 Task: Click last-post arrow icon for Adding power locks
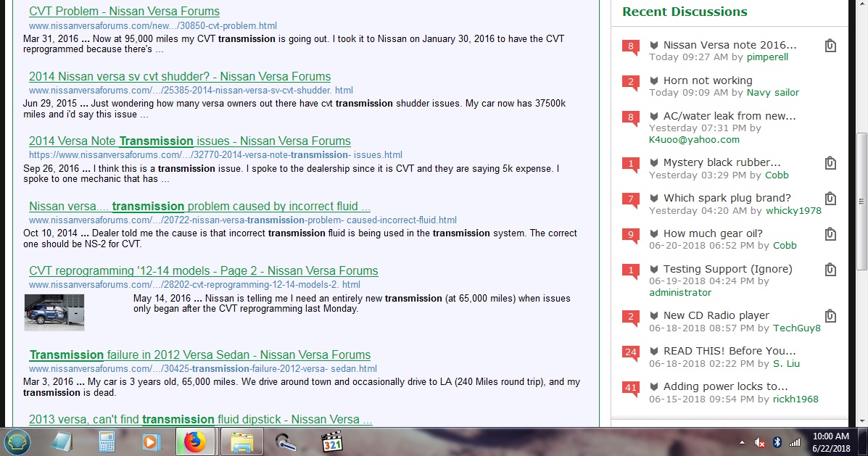654,386
